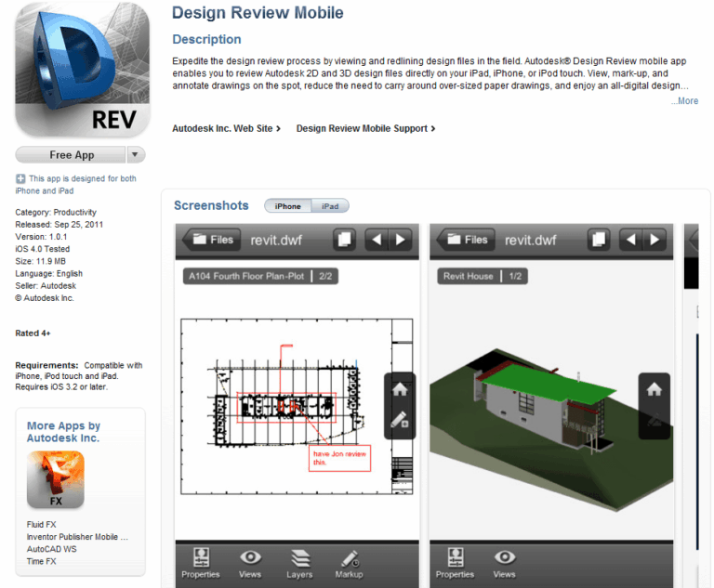Click the iOS 4.0 Tested text
This screenshot has width=714, height=588.
[x=43, y=249]
